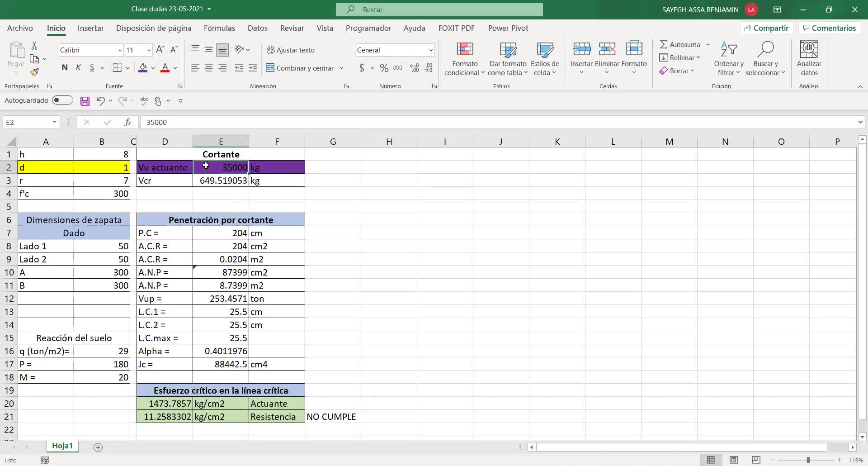Click the Undo arrow icon
Screen dimensions: 868x466
coord(100,101)
